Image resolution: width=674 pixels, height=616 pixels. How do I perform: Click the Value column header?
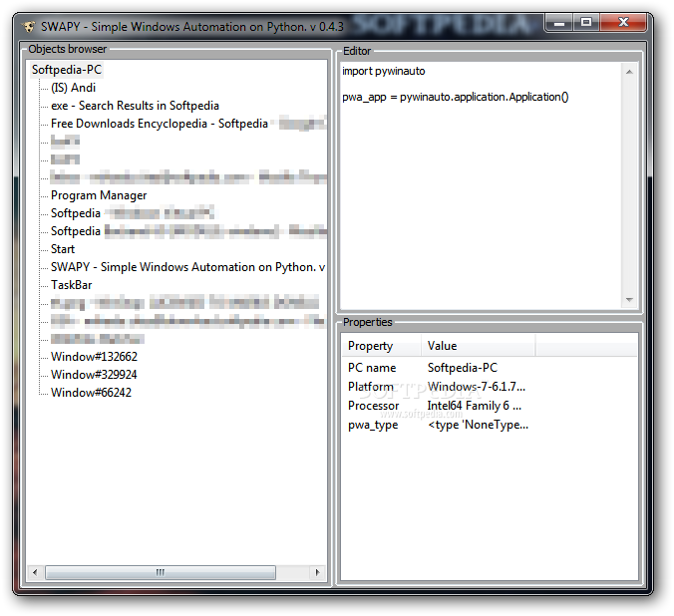pos(478,346)
